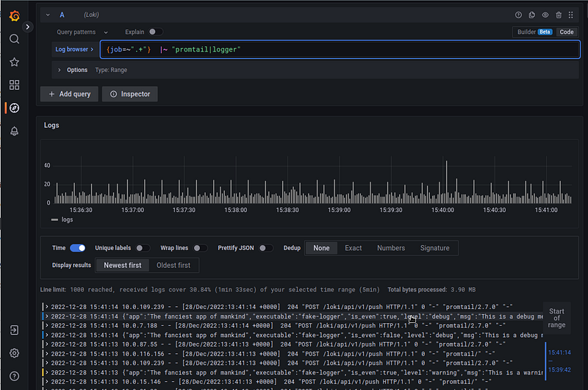Open the Configuration gear icon

tap(14, 353)
